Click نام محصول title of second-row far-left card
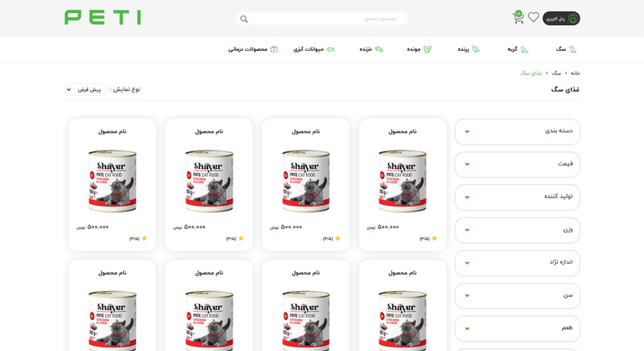The width and height of the screenshot is (644, 351). point(112,273)
